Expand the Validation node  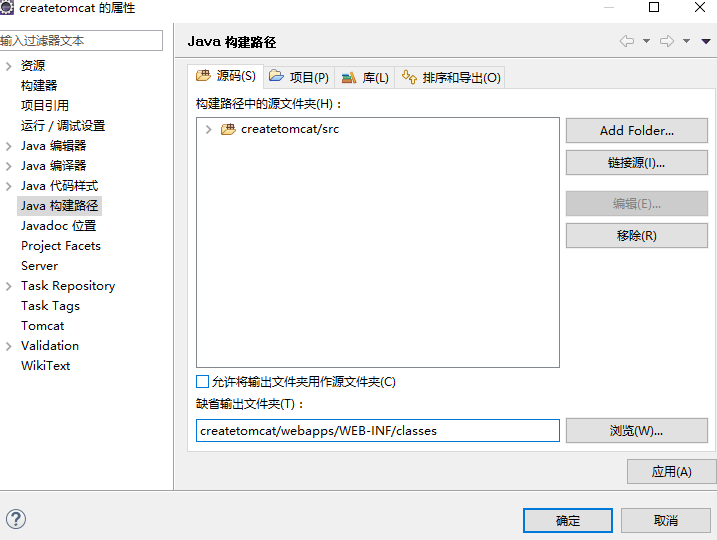pos(9,346)
